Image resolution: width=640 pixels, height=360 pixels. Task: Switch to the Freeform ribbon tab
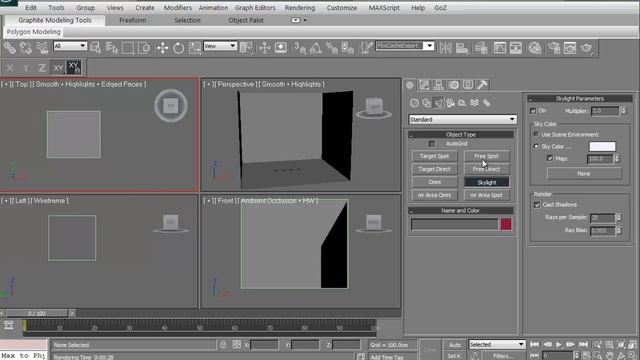pyautogui.click(x=133, y=20)
